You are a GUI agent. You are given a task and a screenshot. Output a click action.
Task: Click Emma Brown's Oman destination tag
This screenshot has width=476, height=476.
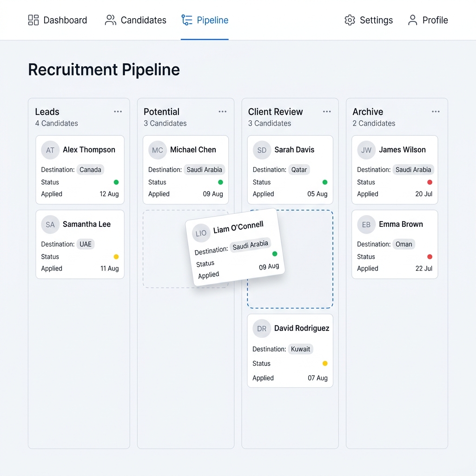(404, 244)
